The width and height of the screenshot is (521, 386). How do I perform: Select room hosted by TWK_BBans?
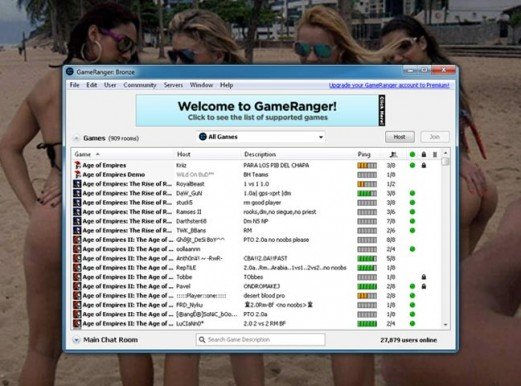pos(257,231)
